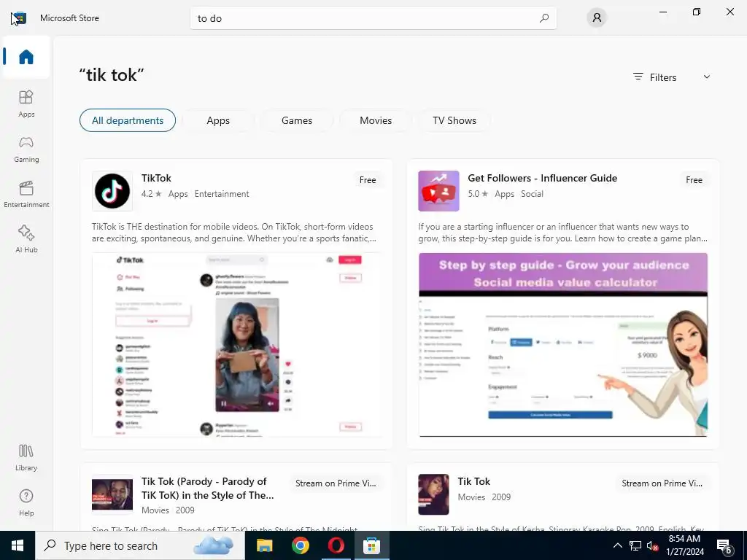
Task: Click the muted volume tray icon
Action: click(x=652, y=545)
